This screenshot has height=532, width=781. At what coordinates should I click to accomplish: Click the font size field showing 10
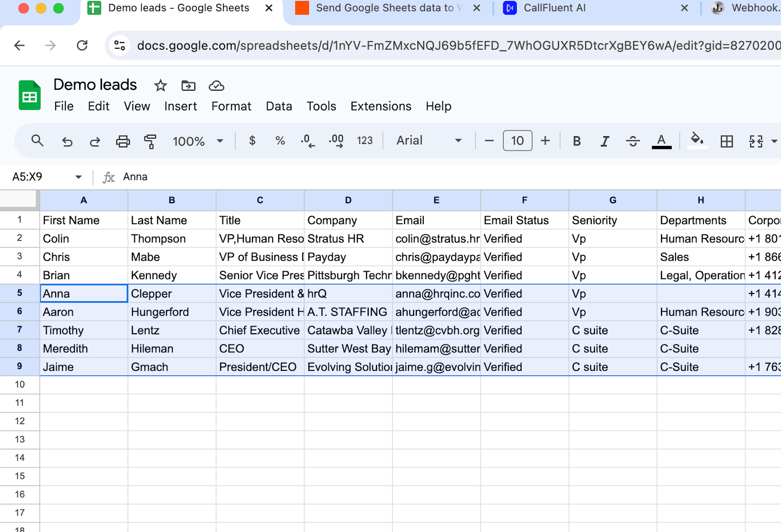pyautogui.click(x=517, y=141)
